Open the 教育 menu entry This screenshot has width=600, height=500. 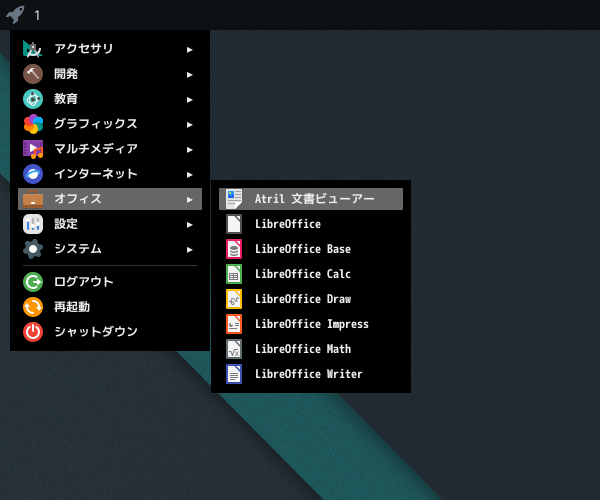pyautogui.click(x=110, y=99)
